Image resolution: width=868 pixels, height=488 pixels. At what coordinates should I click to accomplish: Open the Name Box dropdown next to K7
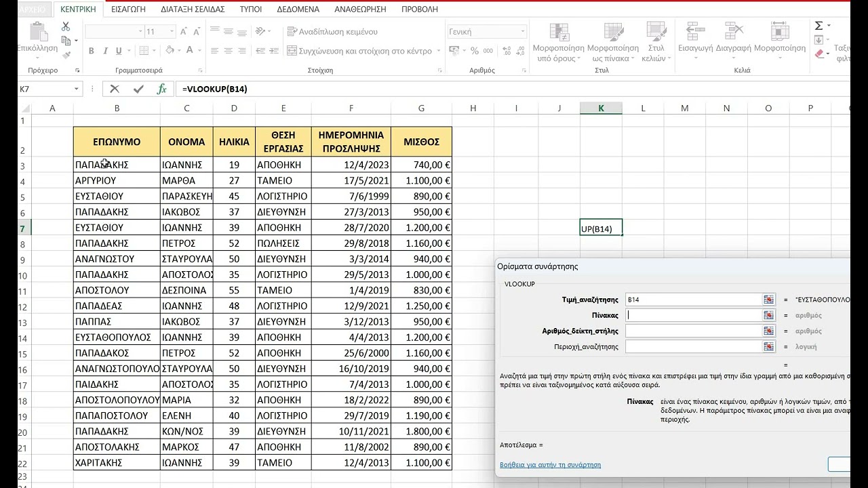point(77,89)
